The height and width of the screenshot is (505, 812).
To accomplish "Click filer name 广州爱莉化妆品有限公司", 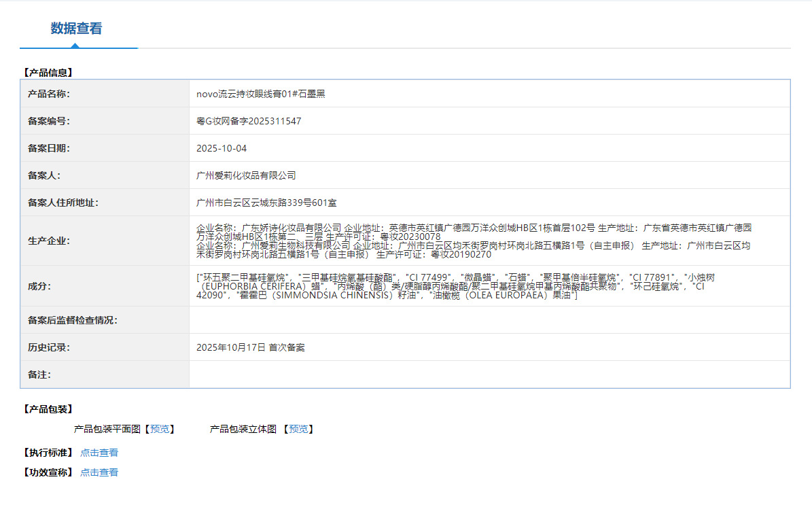I will (x=246, y=175).
